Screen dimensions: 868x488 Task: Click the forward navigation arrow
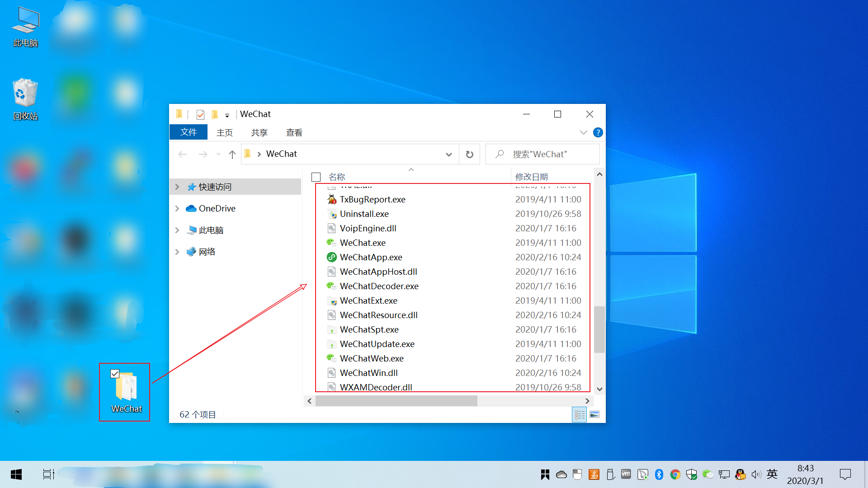[x=203, y=154]
